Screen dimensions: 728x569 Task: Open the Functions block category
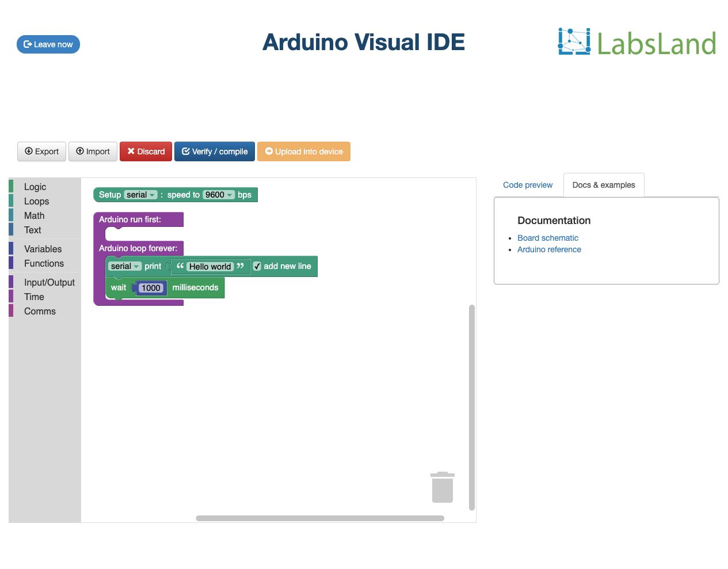(x=45, y=263)
